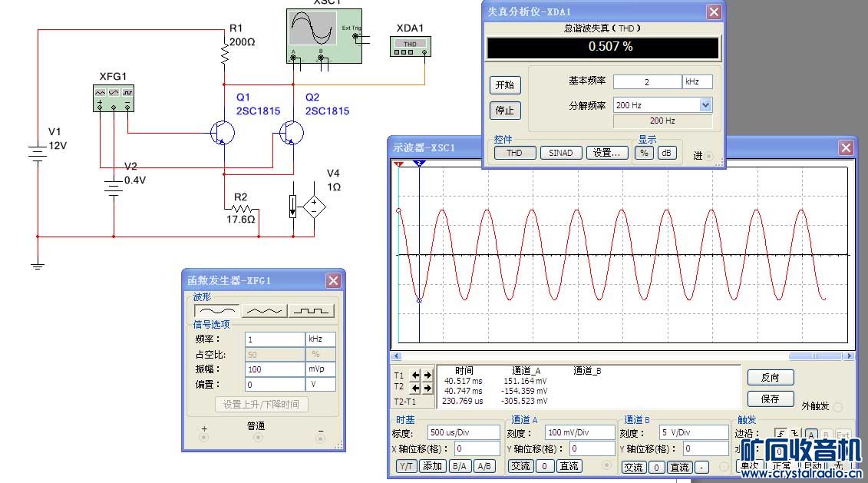The height and width of the screenshot is (483, 868).
Task: Click the XDA1 distortion analyzer component
Action: coord(410,47)
